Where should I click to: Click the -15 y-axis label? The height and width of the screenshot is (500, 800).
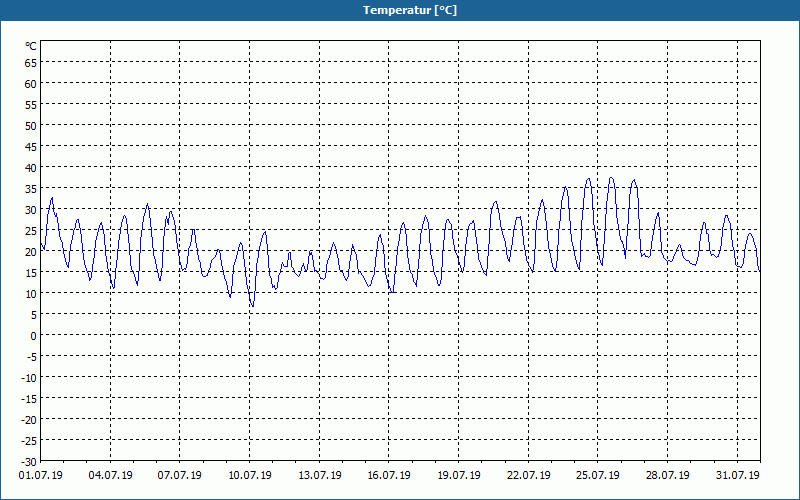click(29, 398)
